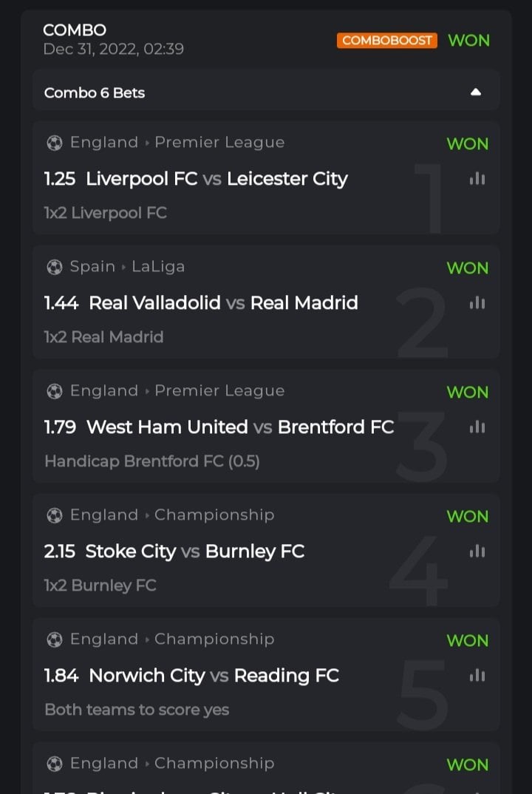This screenshot has height=794, width=532.
Task: Open stats icon for Liverpool vs Leicester
Action: click(x=477, y=179)
